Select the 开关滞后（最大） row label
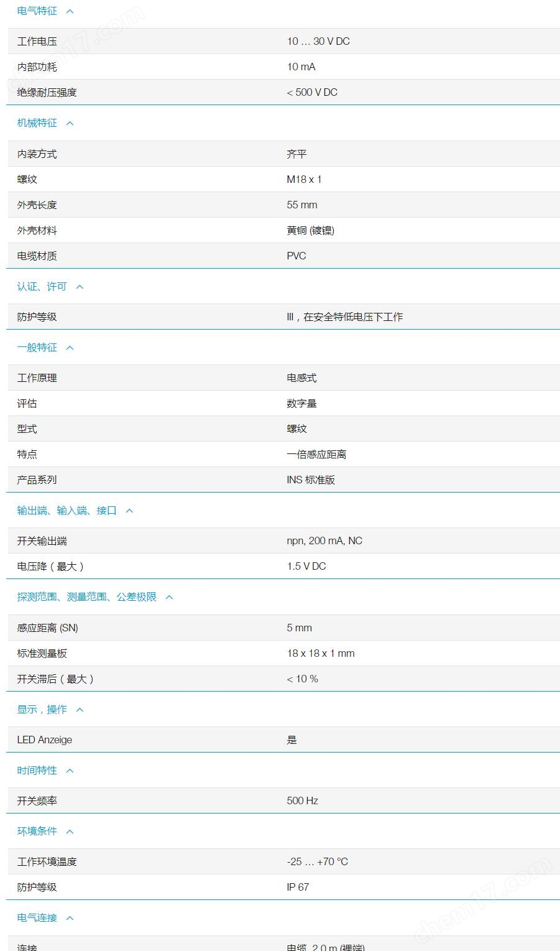The image size is (560, 951). 55,679
